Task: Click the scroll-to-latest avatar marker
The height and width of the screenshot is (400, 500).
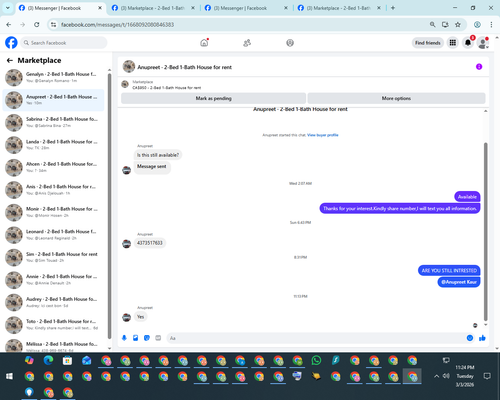Action: click(475, 325)
